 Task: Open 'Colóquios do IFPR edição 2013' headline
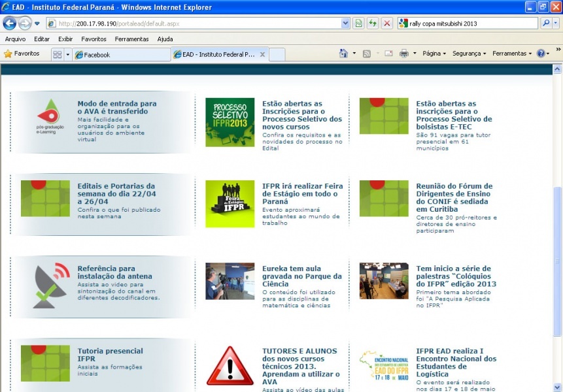point(456,276)
